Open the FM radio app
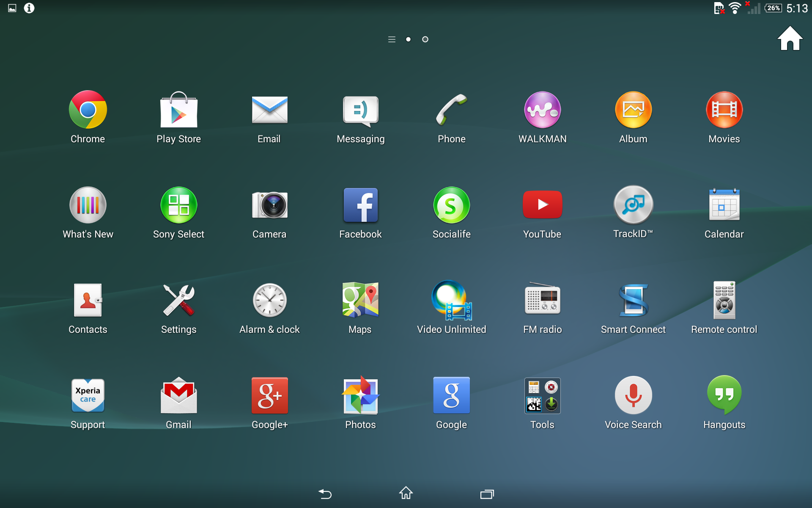 (x=542, y=301)
